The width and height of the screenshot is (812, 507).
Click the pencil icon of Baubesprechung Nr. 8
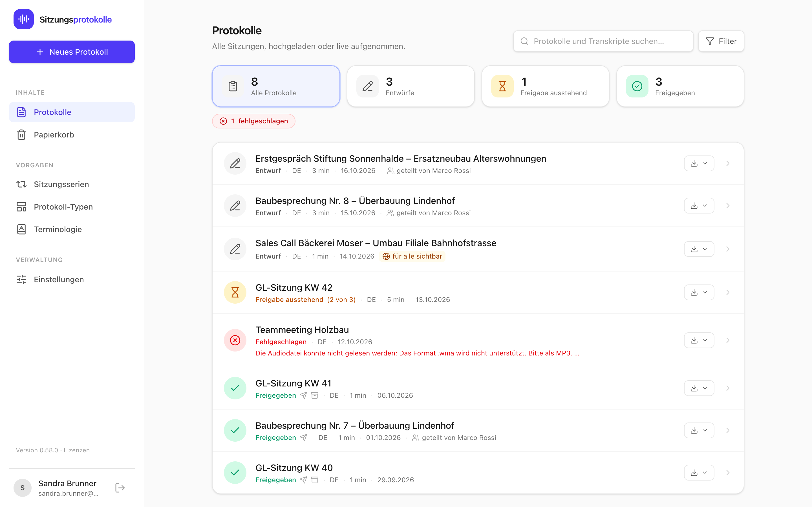(x=235, y=206)
